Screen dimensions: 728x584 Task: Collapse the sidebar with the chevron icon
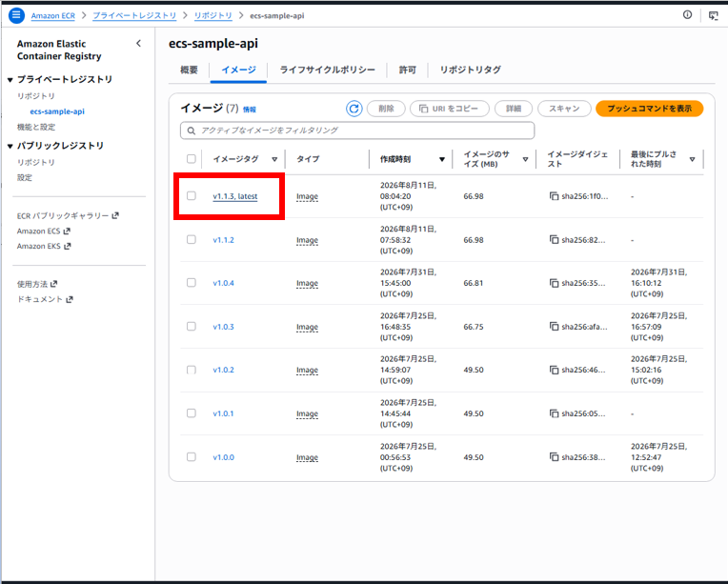[x=138, y=43]
